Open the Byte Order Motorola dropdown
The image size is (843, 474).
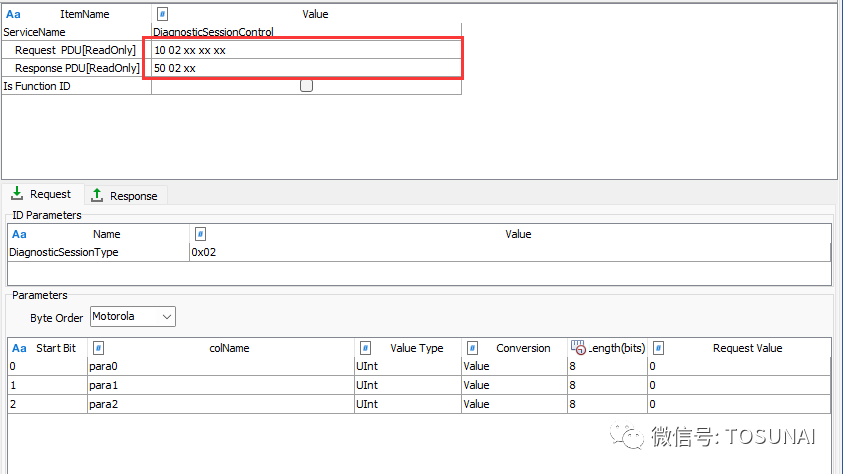click(x=133, y=317)
